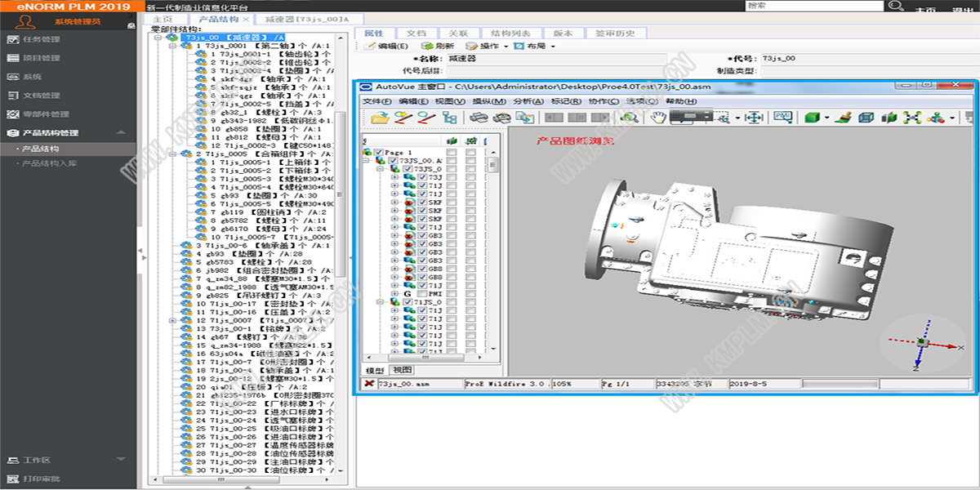Viewport: 980px width, 490px height.
Task: Toggle the 73JS_0 checkbox in model tree
Action: click(x=408, y=170)
